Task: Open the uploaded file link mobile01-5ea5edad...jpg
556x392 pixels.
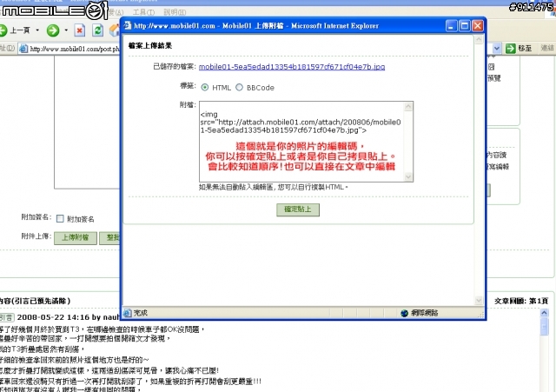Action: [292, 67]
